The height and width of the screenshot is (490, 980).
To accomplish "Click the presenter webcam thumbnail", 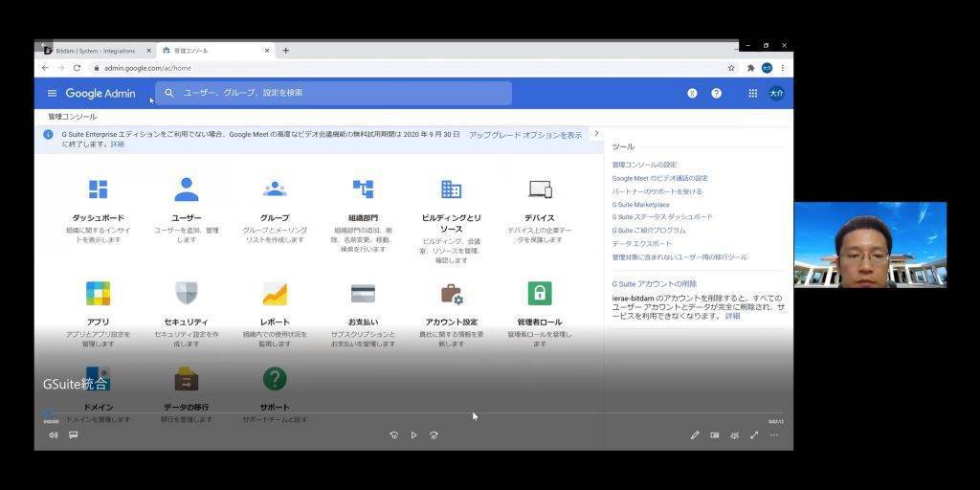I will 870,244.
